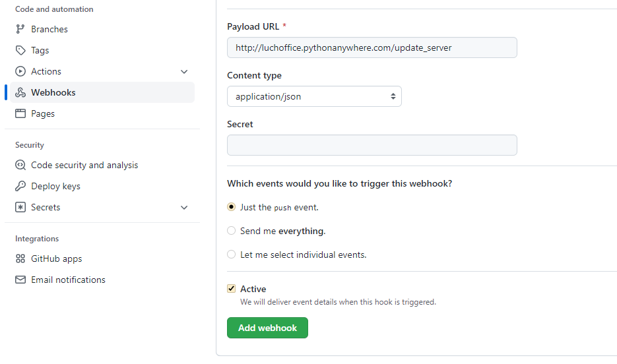Expand the Actions submenu chevron
This screenshot has height=364, width=617.
click(184, 71)
